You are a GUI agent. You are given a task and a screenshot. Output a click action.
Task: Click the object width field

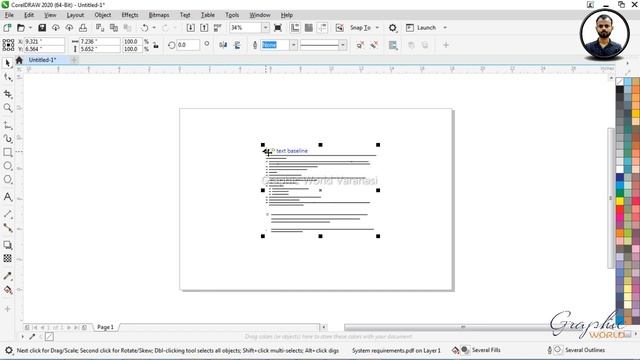pos(100,42)
